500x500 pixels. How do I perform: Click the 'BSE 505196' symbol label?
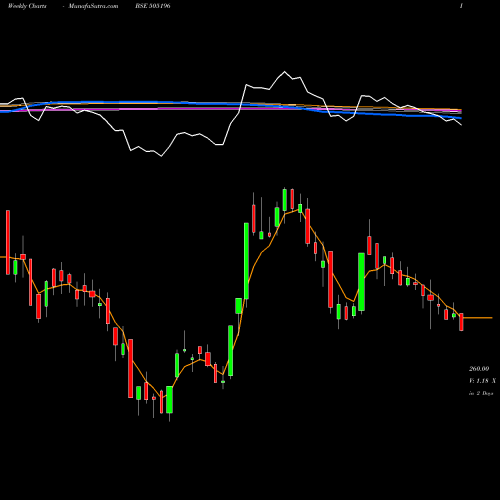[x=153, y=6]
